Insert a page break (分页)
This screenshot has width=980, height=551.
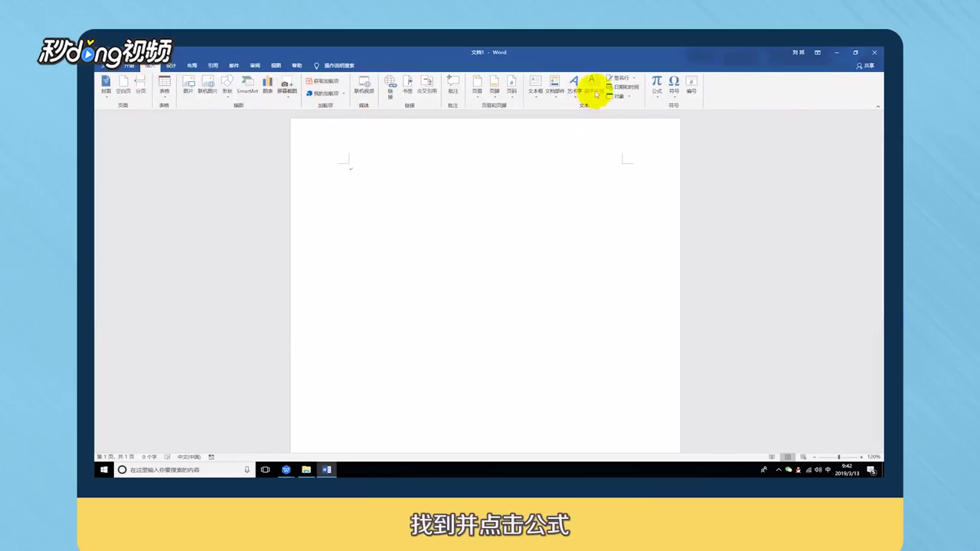pos(140,84)
